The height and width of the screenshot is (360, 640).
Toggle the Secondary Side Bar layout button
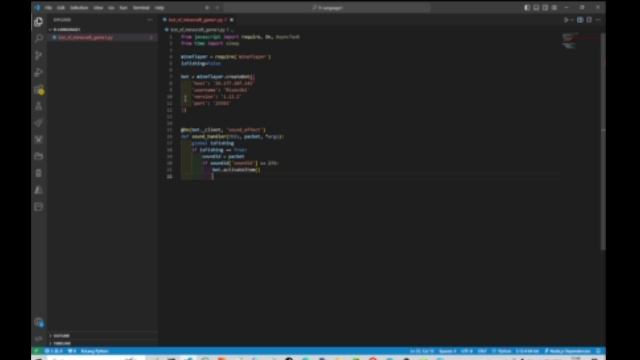click(545, 8)
